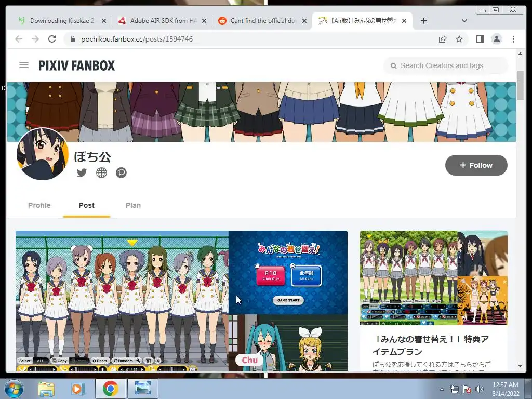The image size is (532, 399).
Task: Close the Reddit Cant find the official tab
Action: [304, 21]
